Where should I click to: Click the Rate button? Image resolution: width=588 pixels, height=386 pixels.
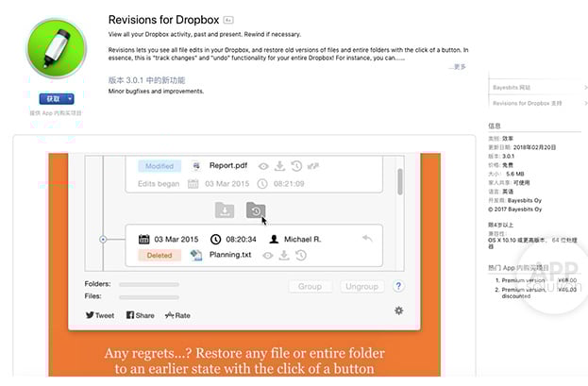pyautogui.click(x=177, y=315)
